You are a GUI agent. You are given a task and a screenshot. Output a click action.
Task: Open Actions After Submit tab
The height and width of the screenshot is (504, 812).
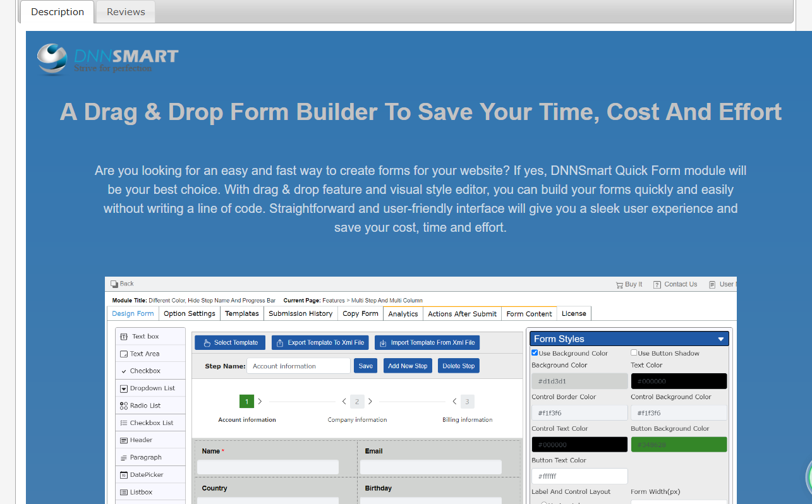pos(463,313)
